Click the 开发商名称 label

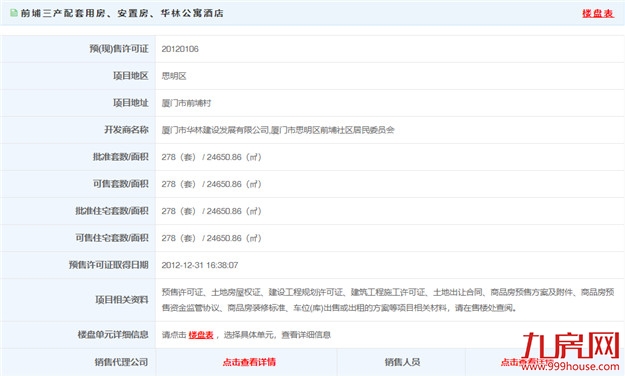pyautogui.click(x=126, y=130)
